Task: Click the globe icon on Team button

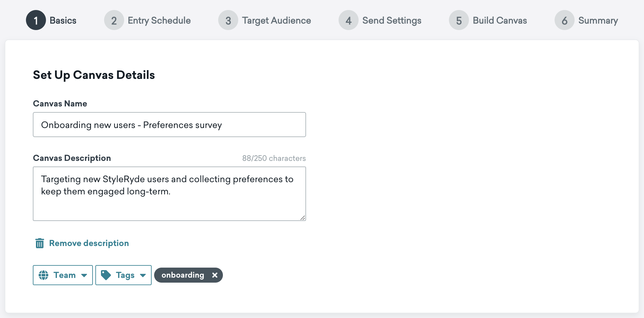Action: pyautogui.click(x=43, y=275)
